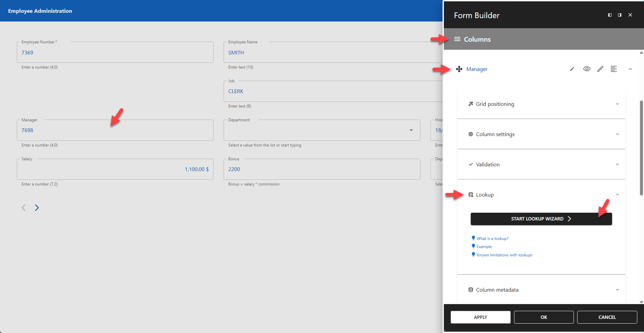The image size is (644, 333).
Task: Click into the Salary input field
Action: click(115, 169)
